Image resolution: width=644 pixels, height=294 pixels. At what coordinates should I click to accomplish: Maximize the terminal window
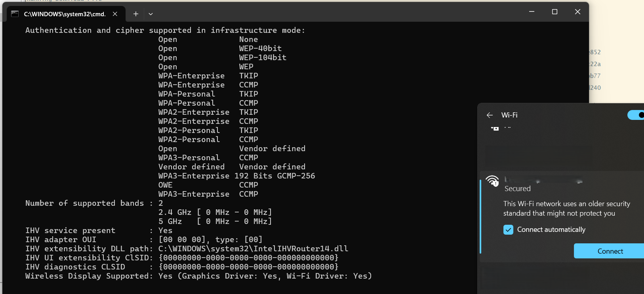coord(554,12)
